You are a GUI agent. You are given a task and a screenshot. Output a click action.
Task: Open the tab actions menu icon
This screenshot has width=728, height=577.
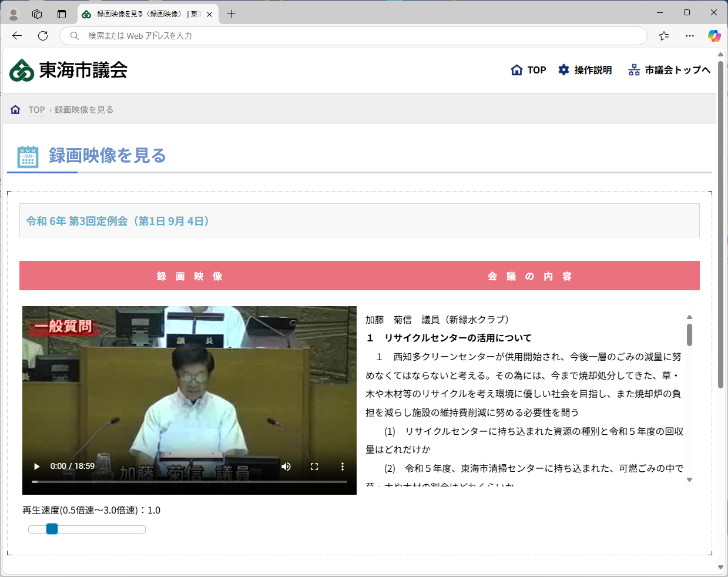coord(62,14)
